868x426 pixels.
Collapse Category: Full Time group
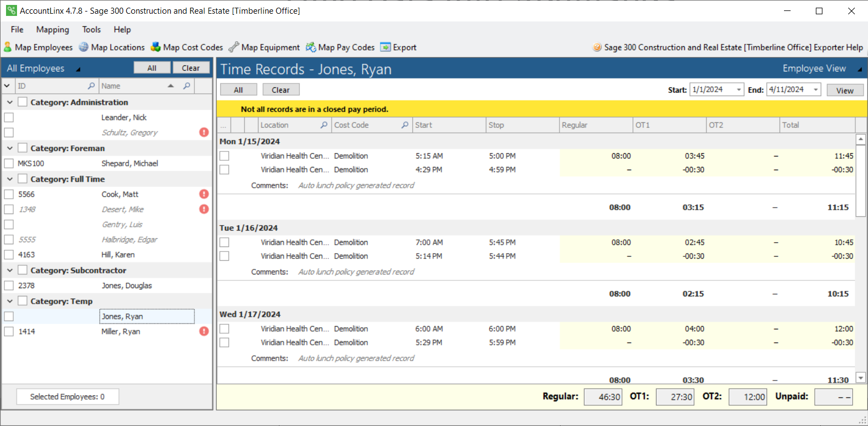coord(10,179)
